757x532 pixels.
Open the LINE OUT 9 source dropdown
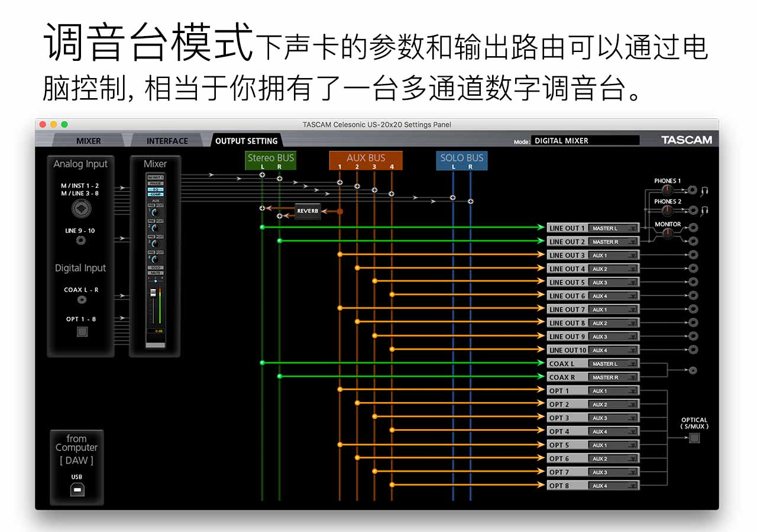[x=614, y=337]
